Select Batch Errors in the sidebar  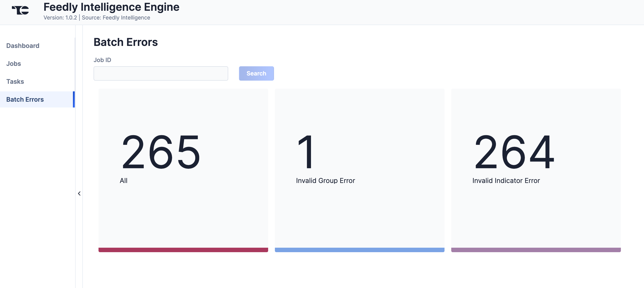(x=25, y=99)
